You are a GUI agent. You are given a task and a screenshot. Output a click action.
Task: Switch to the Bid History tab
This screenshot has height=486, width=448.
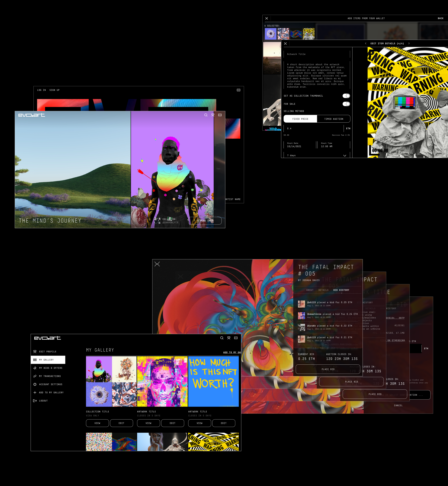pos(341,290)
